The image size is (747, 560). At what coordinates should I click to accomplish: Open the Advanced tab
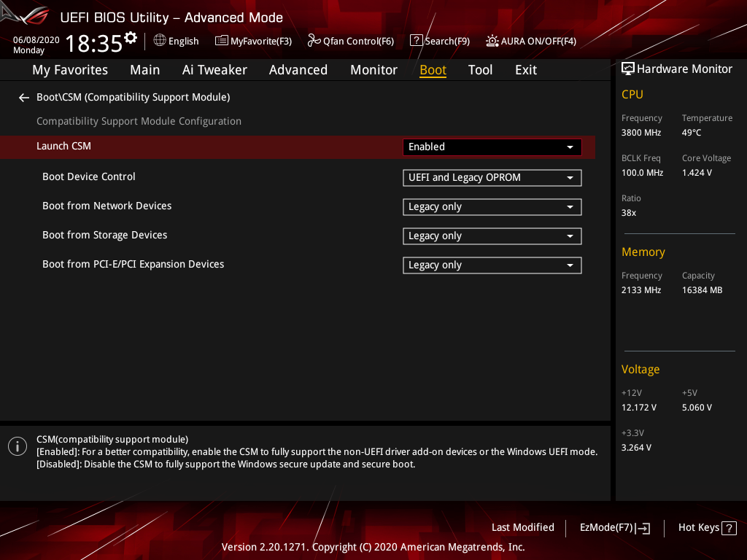[298, 70]
